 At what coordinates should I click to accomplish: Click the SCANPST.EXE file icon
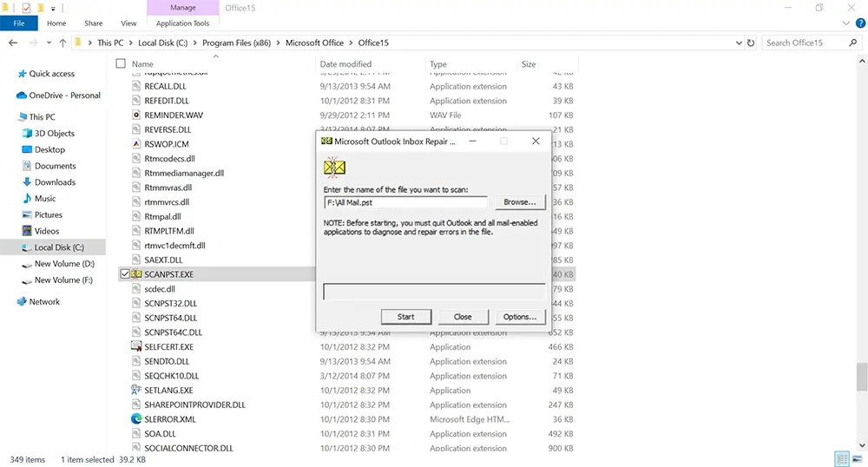pos(136,274)
